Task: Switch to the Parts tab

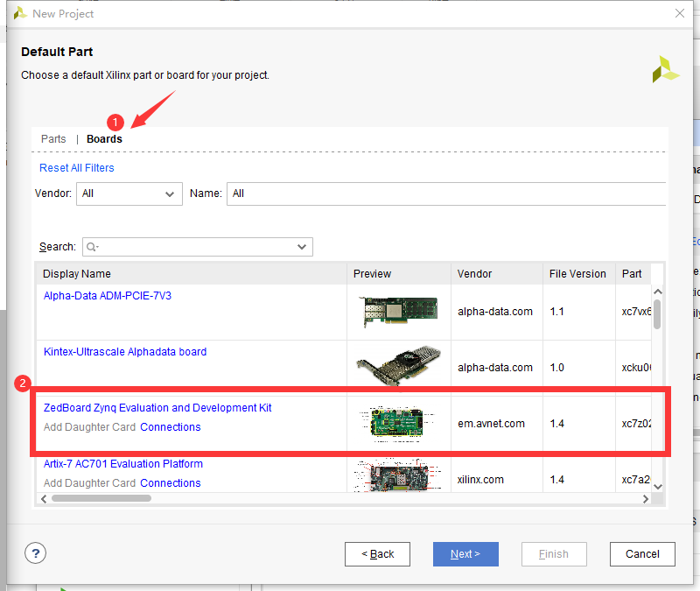Action: pyautogui.click(x=53, y=139)
